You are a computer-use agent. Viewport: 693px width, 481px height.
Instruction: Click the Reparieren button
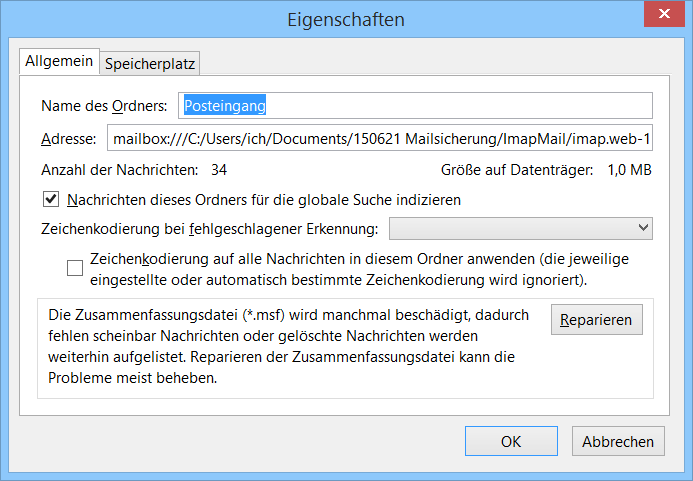(596, 319)
